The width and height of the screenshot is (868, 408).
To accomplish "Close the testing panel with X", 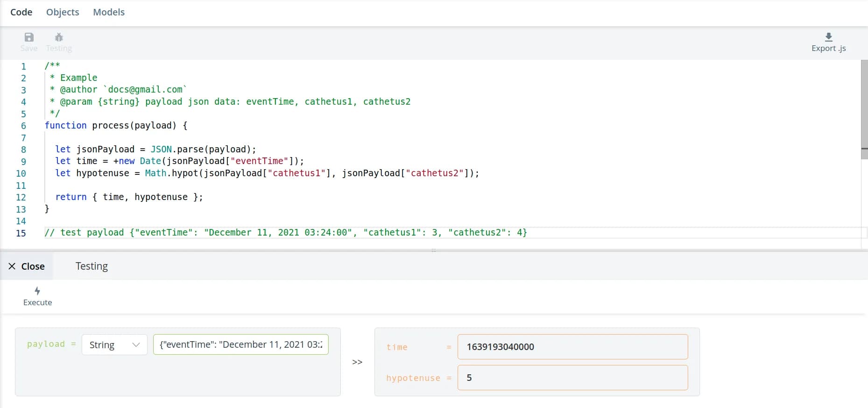I will click(x=12, y=266).
